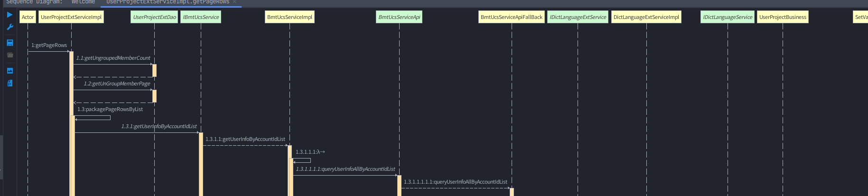Click the export image icon

10,71
